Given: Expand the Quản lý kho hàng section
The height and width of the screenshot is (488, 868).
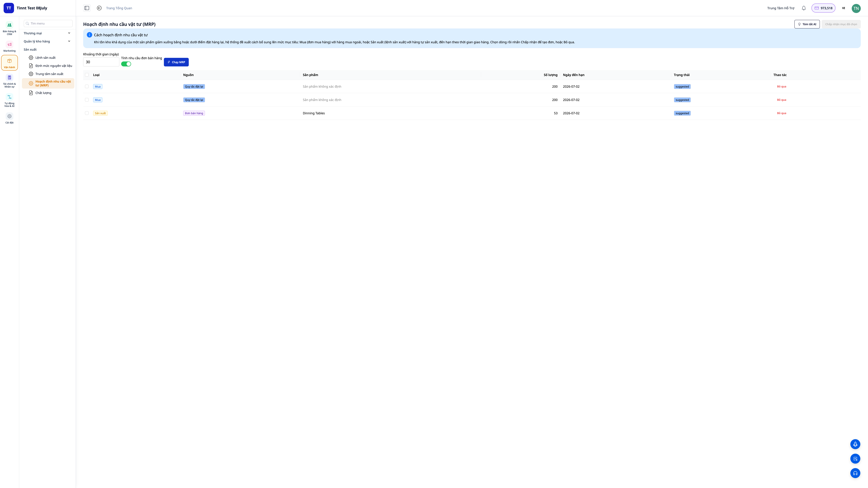Looking at the screenshot, I should [47, 41].
